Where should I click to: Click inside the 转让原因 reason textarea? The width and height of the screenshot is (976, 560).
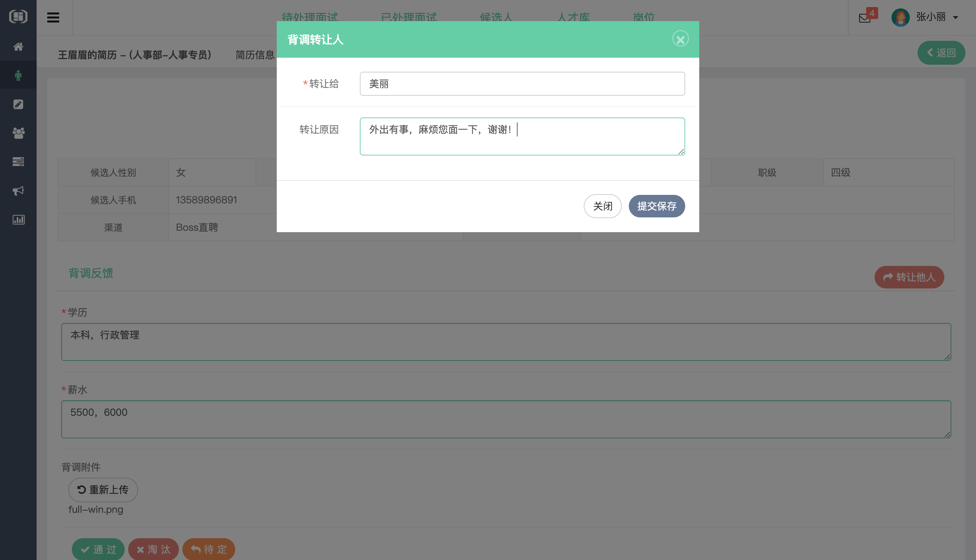pyautogui.click(x=522, y=136)
